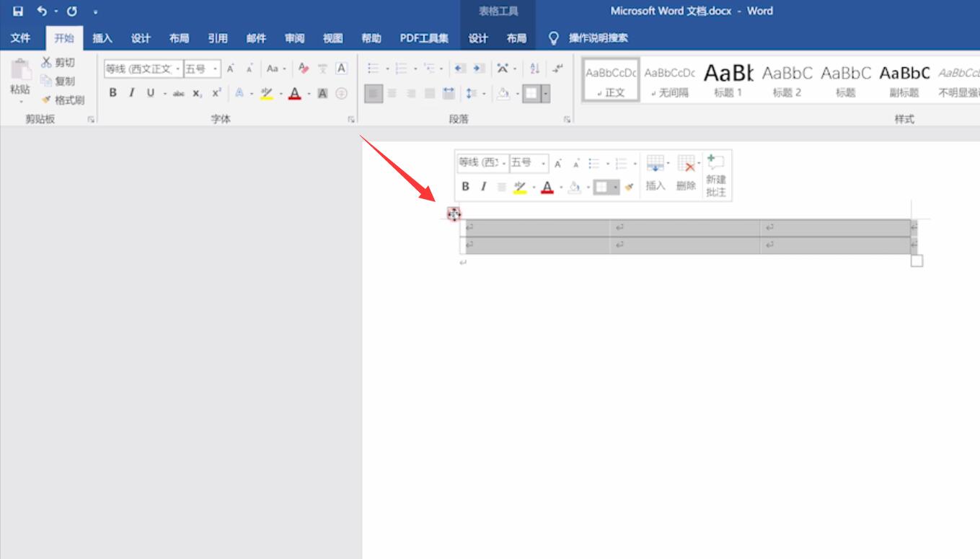
Task: Toggle Show/Hide paragraph marks
Action: click(x=557, y=69)
